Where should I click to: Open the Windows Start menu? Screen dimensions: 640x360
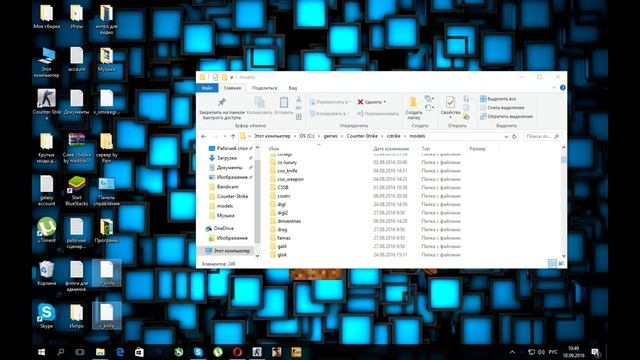[42, 352]
